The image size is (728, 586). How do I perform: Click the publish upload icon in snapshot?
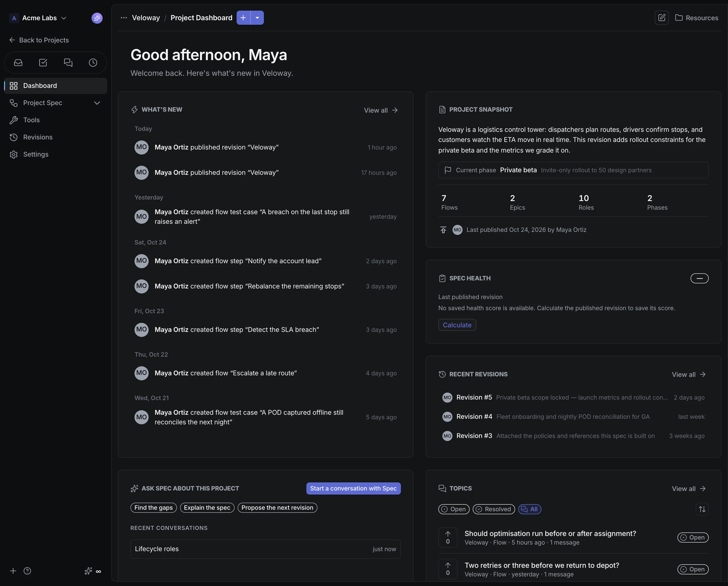pyautogui.click(x=443, y=230)
